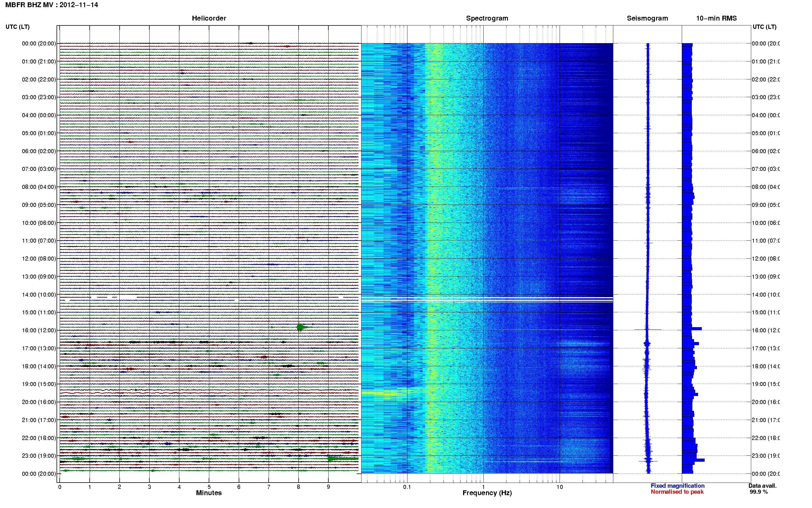The height and width of the screenshot is (508, 812).
Task: Click the '10-min RMS' panel heading
Action: (x=716, y=18)
